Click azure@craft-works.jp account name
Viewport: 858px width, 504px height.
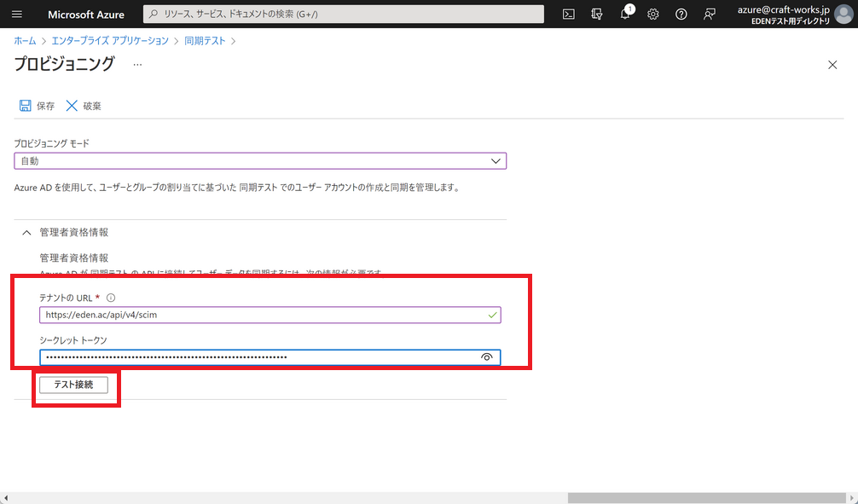click(784, 10)
